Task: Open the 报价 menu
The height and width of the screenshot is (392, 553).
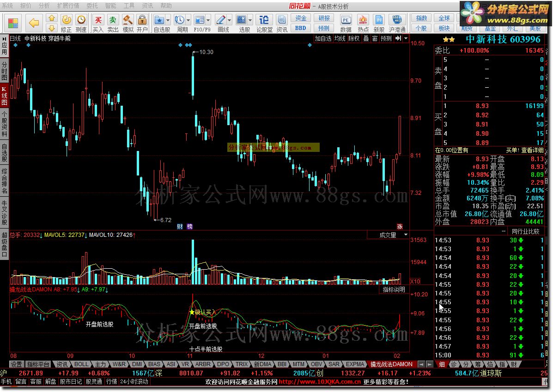Action: (x=25, y=6)
